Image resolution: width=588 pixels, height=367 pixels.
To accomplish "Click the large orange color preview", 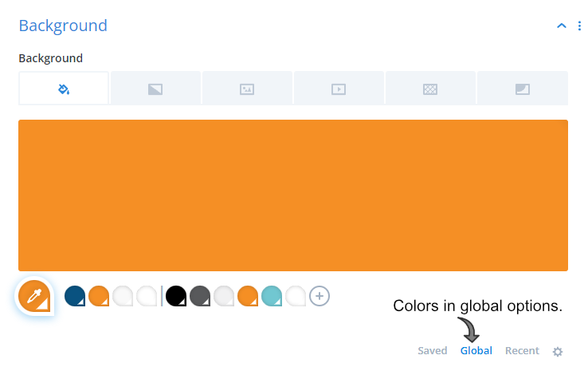I will (293, 195).
